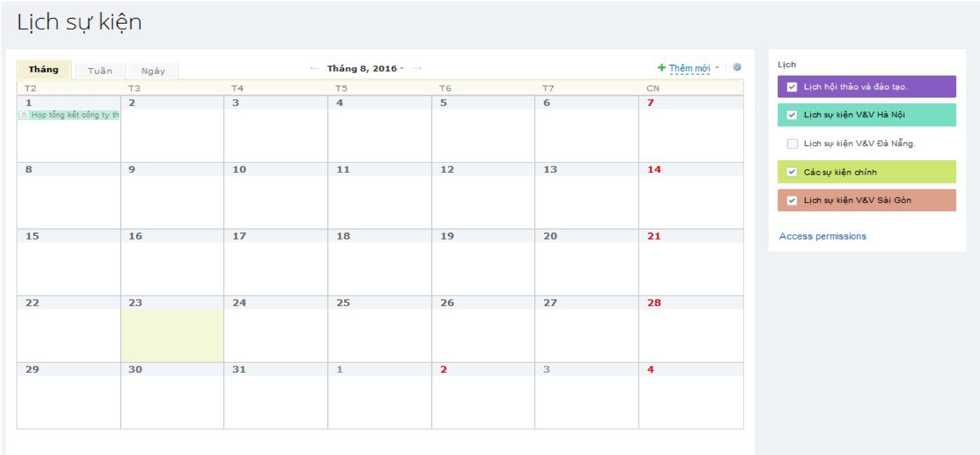Viewport: 980px width, 455px height.
Task: Open event Họp tổng kết công ty
Action: [x=69, y=115]
